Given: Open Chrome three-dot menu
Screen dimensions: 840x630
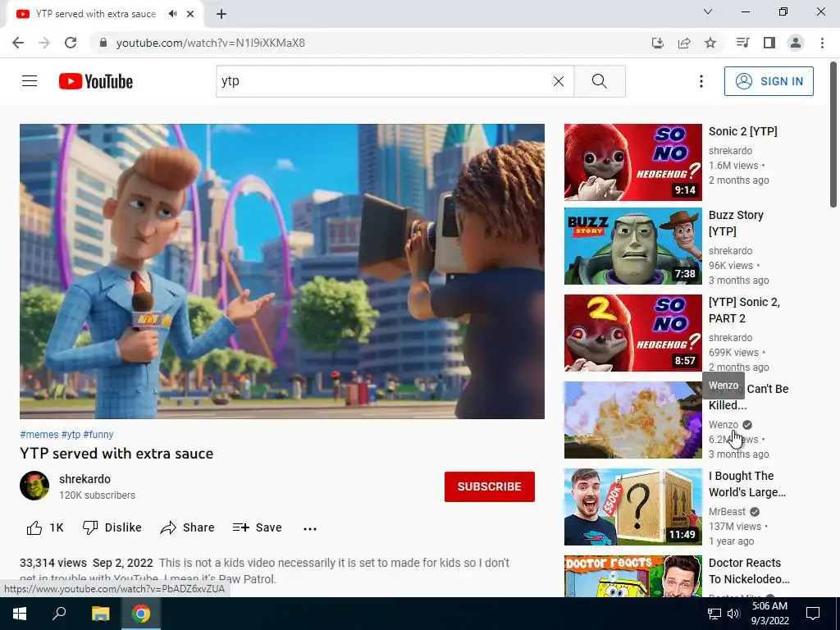Looking at the screenshot, I should click(822, 43).
